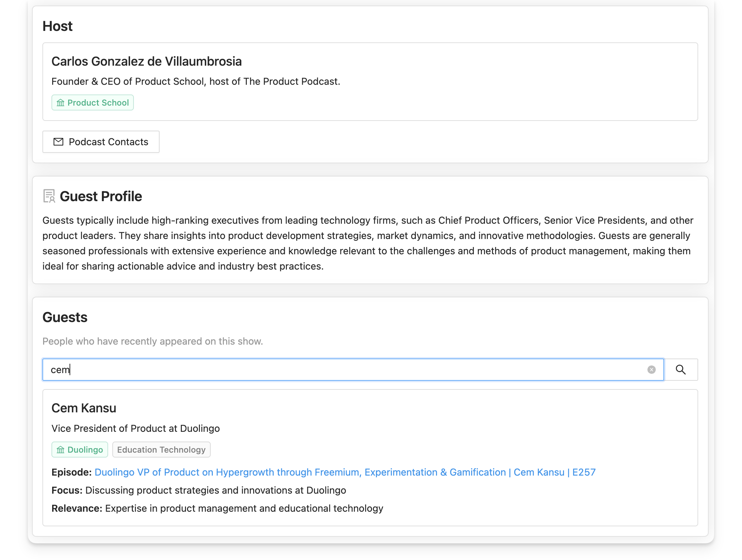Screen dimensions: 742x560
Task: Click the Focus line about Duolingo strategies
Action: (199, 490)
